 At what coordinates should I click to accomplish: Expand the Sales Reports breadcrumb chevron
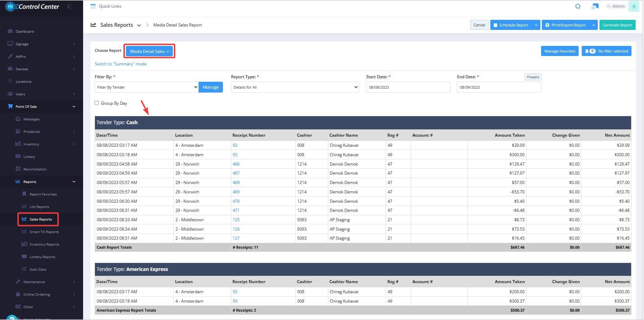coord(139,25)
